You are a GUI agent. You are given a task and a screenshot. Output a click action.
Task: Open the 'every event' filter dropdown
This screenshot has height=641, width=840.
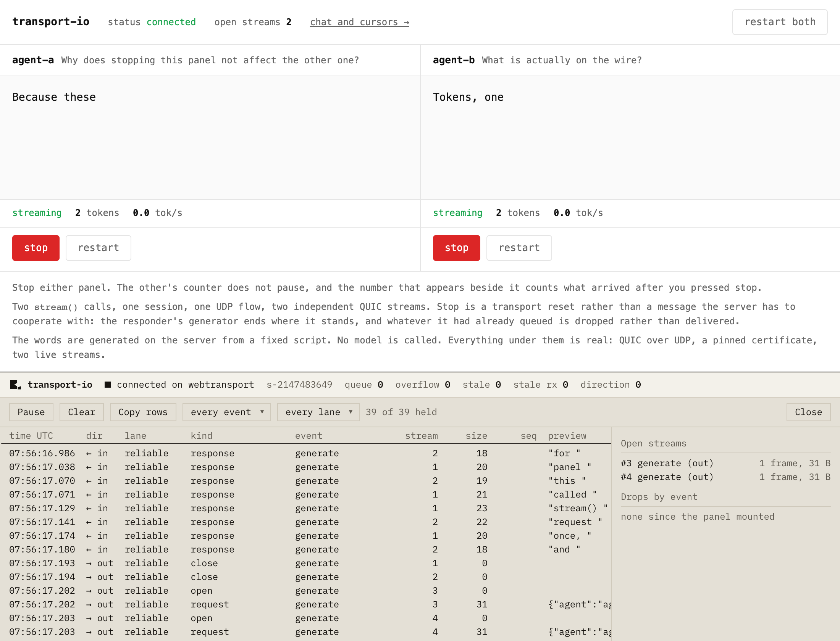[227, 412]
